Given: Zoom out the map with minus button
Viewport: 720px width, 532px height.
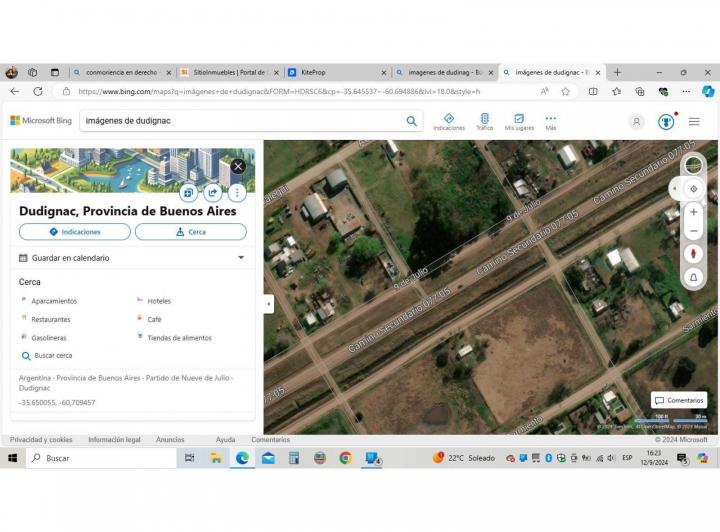Looking at the screenshot, I should (693, 231).
